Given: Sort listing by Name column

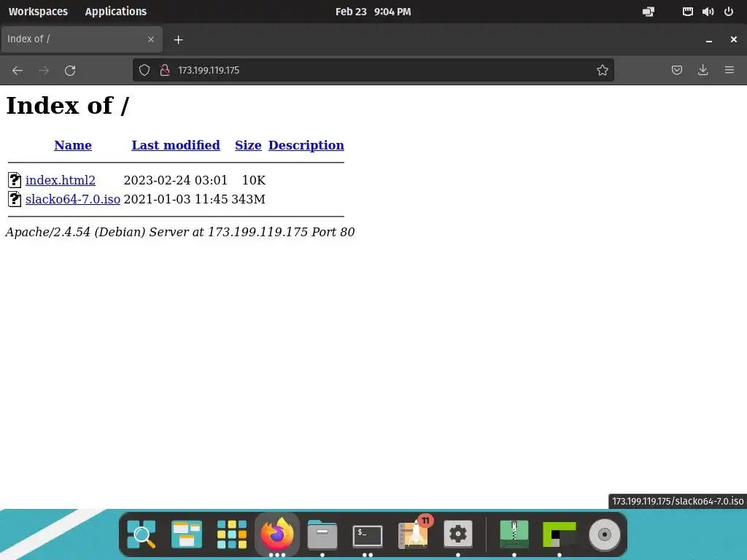Looking at the screenshot, I should click(73, 145).
